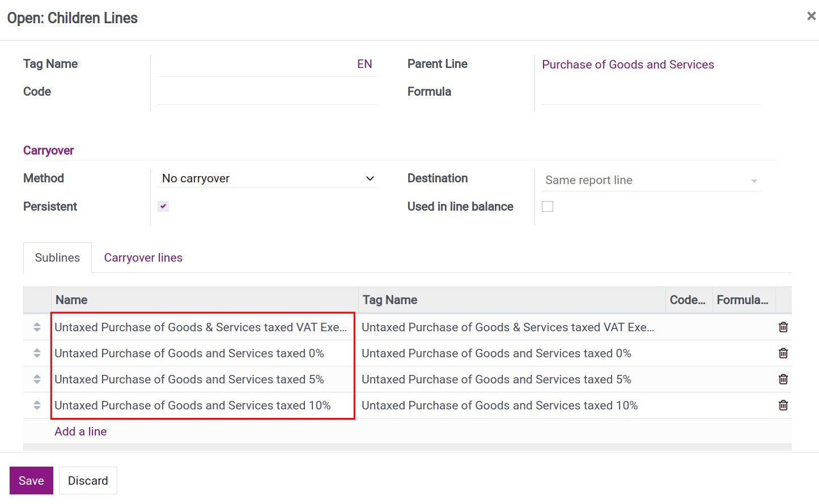
Task: Save the Children Lines record
Action: pyautogui.click(x=31, y=480)
